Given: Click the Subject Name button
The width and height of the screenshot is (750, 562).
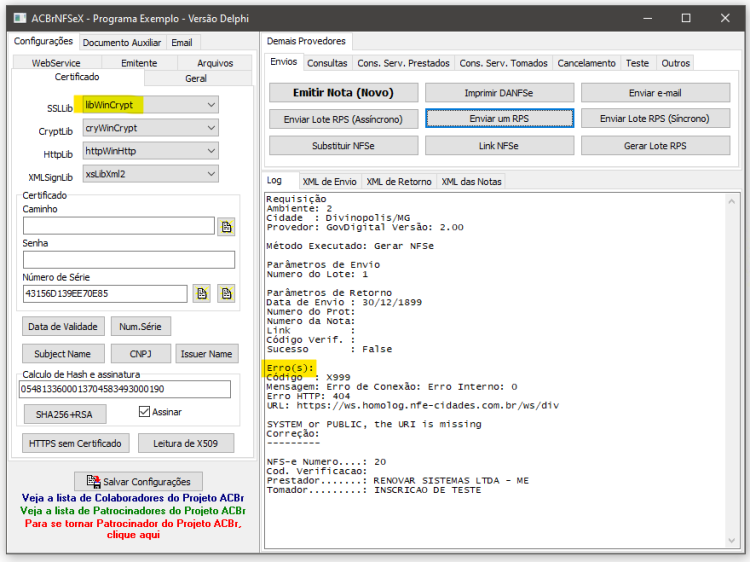Looking at the screenshot, I should pos(63,354).
